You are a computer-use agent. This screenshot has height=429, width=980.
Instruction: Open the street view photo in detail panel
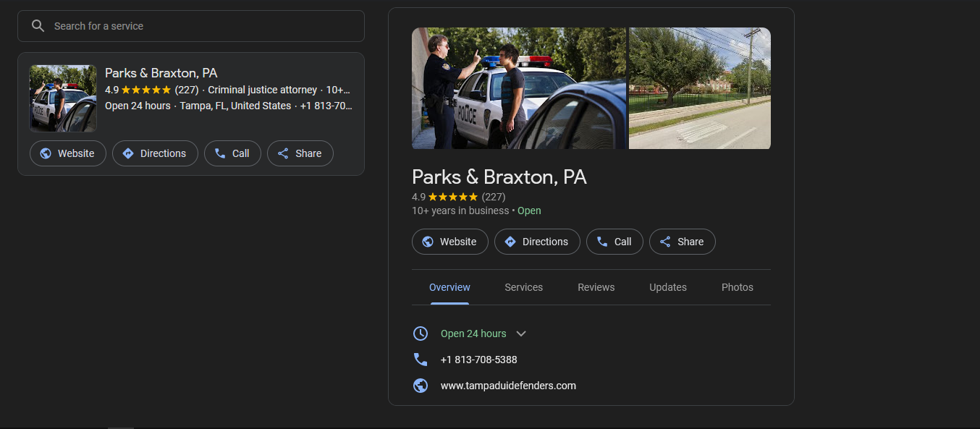click(x=700, y=88)
